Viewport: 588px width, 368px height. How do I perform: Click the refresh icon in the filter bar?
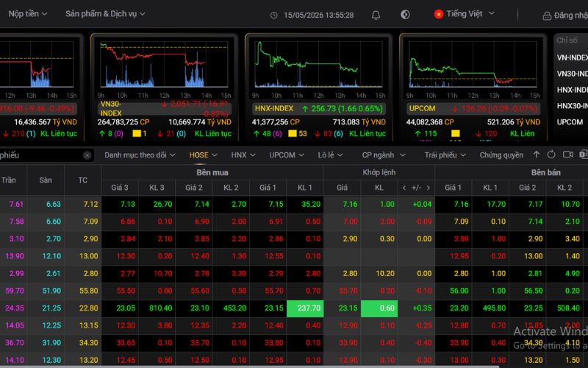pos(551,155)
